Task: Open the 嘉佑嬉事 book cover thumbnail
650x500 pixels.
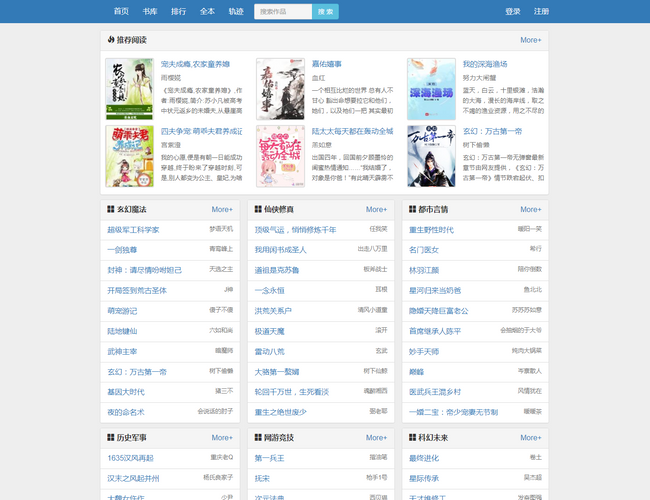Action: [280, 88]
